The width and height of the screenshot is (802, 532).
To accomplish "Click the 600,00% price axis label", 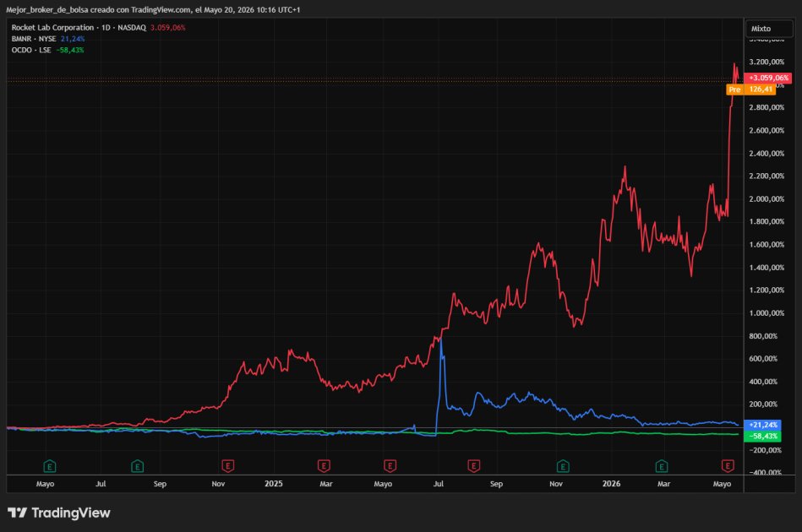I will pos(763,358).
